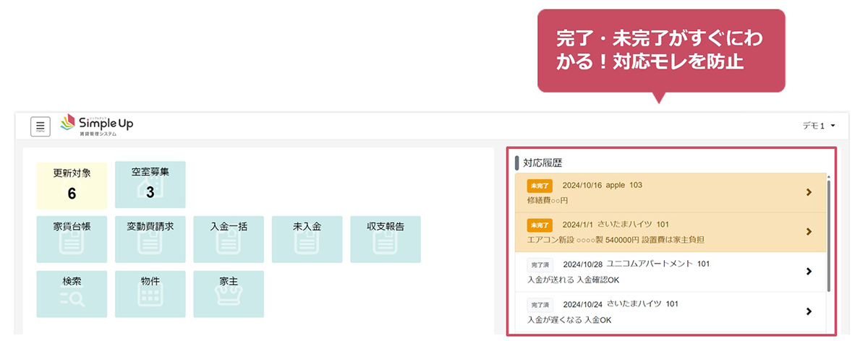Open the 未入金 tile
The width and height of the screenshot is (868, 341).
[x=307, y=238]
